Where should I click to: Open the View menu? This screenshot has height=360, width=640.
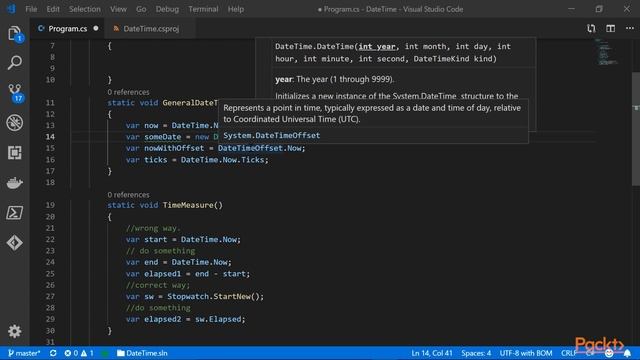click(118, 9)
